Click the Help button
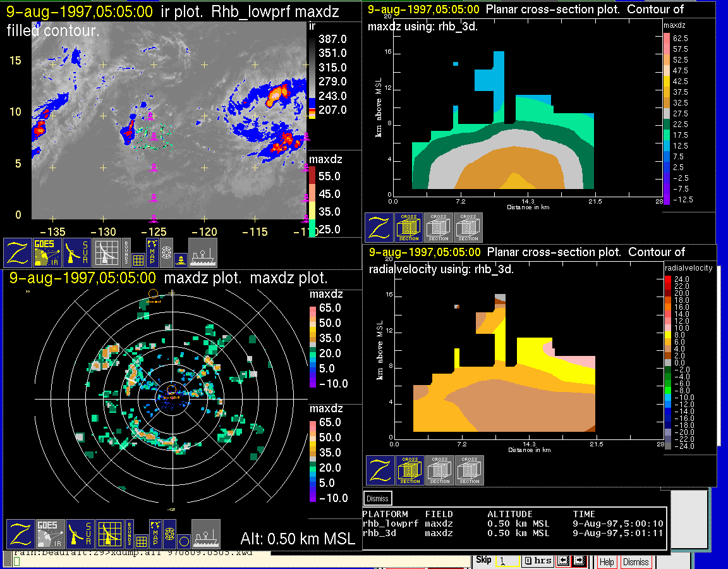Image resolution: width=728 pixels, height=569 pixels. (x=607, y=562)
